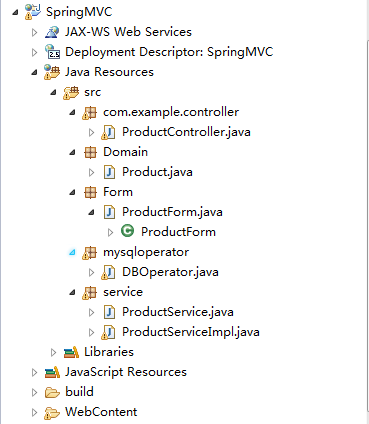Click the ProductController.java file icon
The height and width of the screenshot is (424, 369).
pos(108,132)
